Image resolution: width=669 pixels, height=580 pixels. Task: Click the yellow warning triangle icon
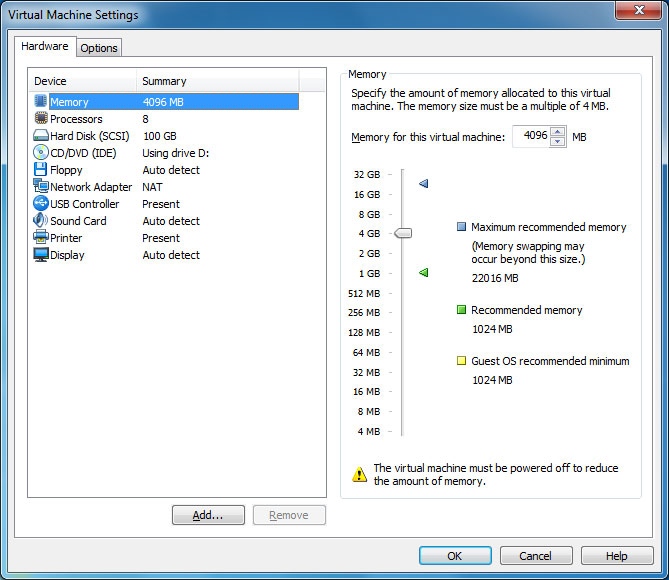point(359,474)
